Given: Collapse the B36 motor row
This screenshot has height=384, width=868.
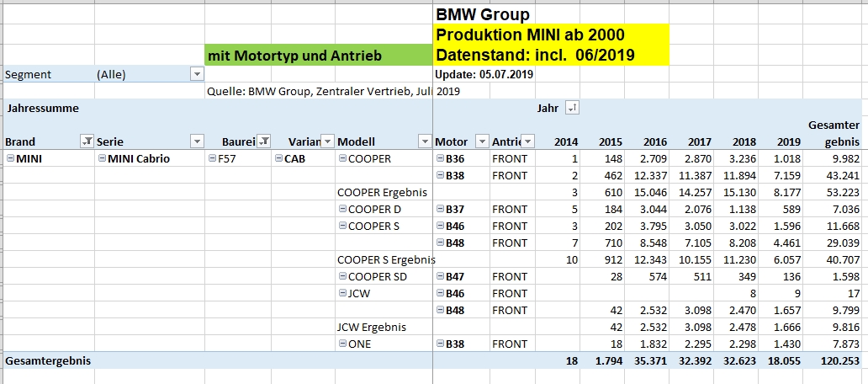Looking at the screenshot, I should (x=440, y=158).
